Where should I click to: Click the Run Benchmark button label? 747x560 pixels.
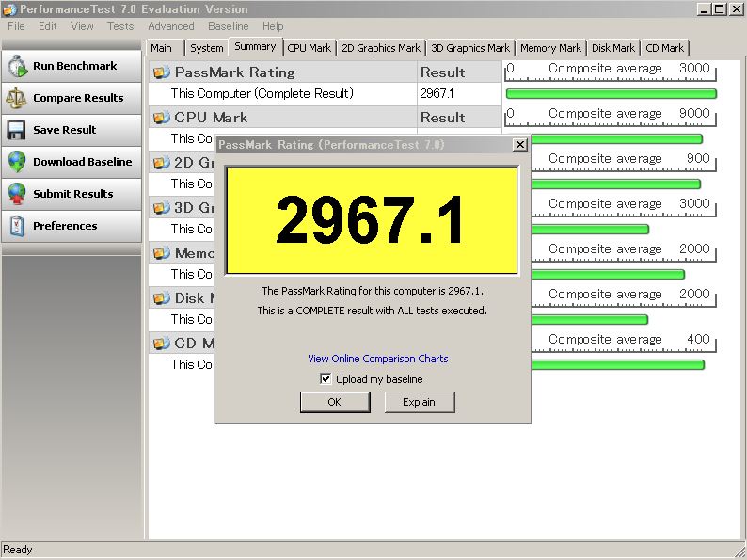pyautogui.click(x=75, y=66)
